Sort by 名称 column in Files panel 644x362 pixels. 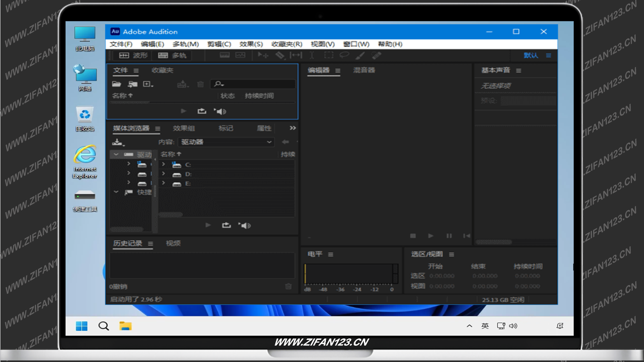[122, 95]
